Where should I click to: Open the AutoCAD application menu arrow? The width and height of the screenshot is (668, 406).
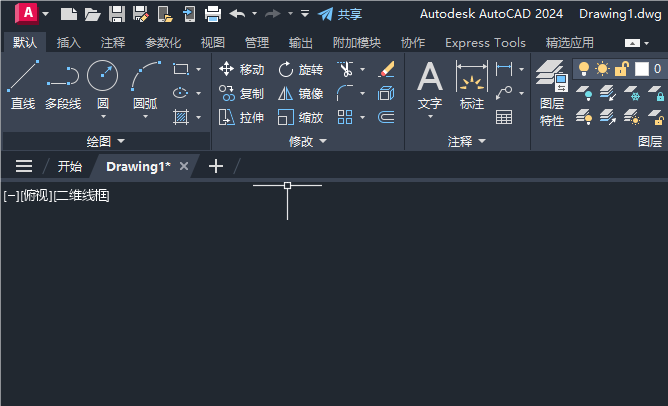(x=46, y=14)
